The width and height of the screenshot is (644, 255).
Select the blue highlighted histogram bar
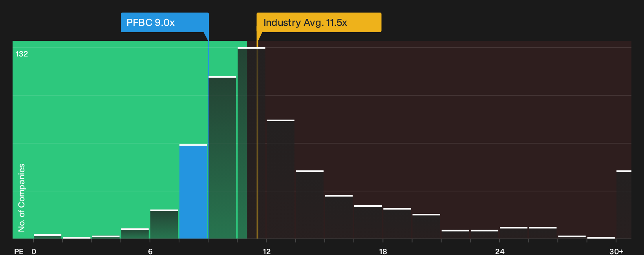193,191
